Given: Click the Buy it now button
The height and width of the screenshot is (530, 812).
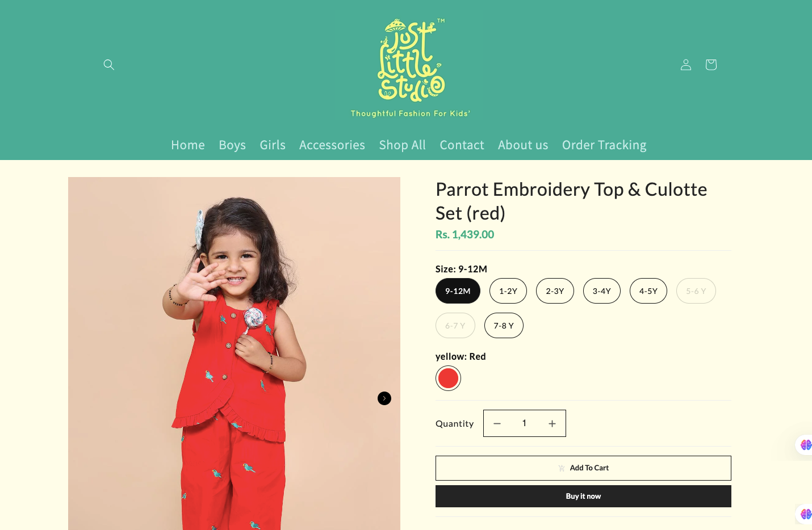Looking at the screenshot, I should [x=583, y=497].
